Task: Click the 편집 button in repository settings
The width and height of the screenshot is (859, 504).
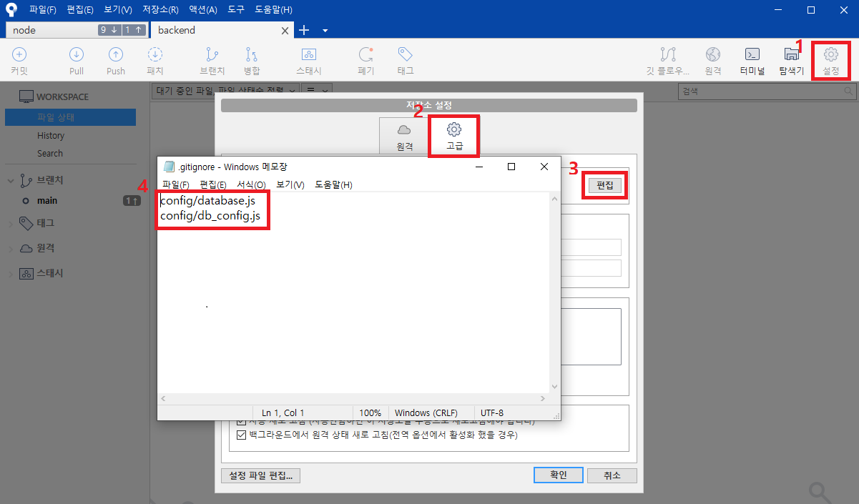Action: pyautogui.click(x=605, y=185)
